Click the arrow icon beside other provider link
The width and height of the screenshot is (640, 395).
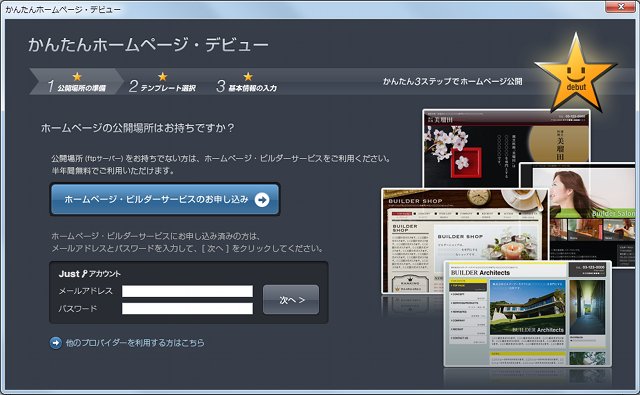tap(56, 343)
